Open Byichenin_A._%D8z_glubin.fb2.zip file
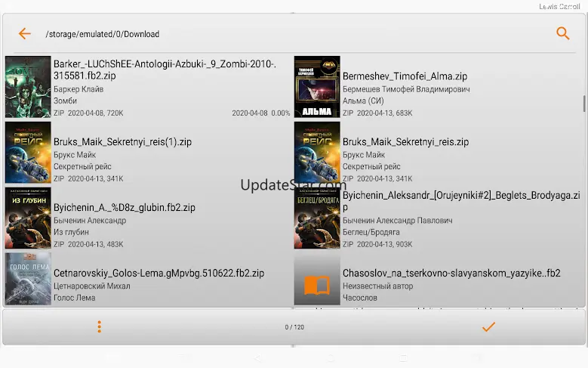This screenshot has width=588, height=368. [124, 208]
